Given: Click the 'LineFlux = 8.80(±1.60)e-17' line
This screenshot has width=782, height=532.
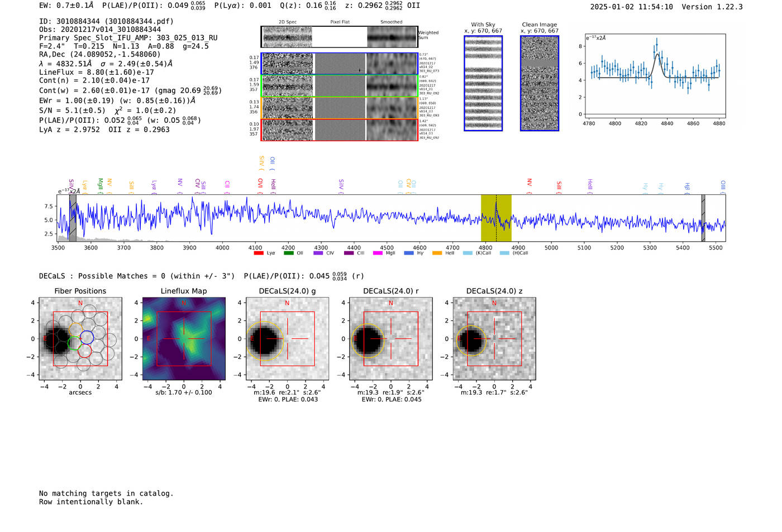Looking at the screenshot, I should [97, 72].
